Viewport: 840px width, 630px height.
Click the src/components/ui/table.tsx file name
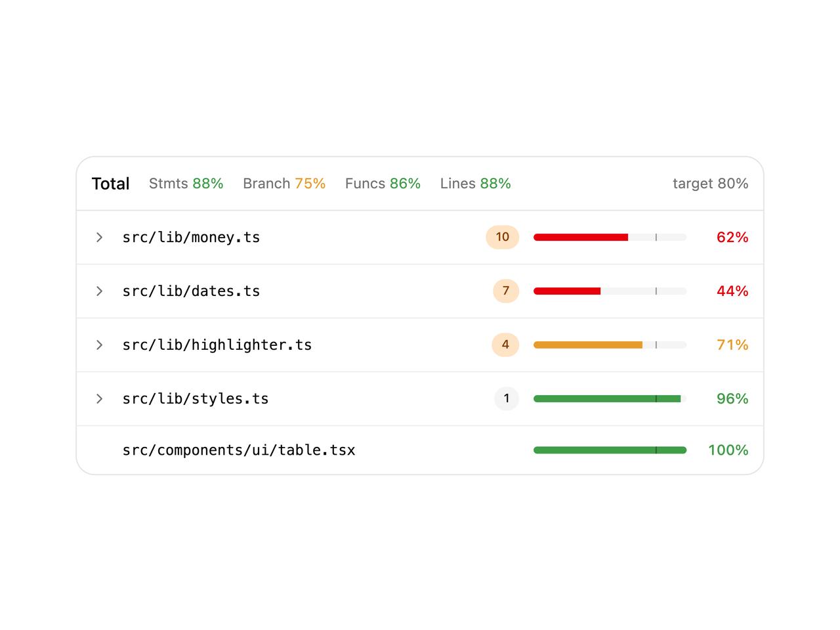(239, 450)
